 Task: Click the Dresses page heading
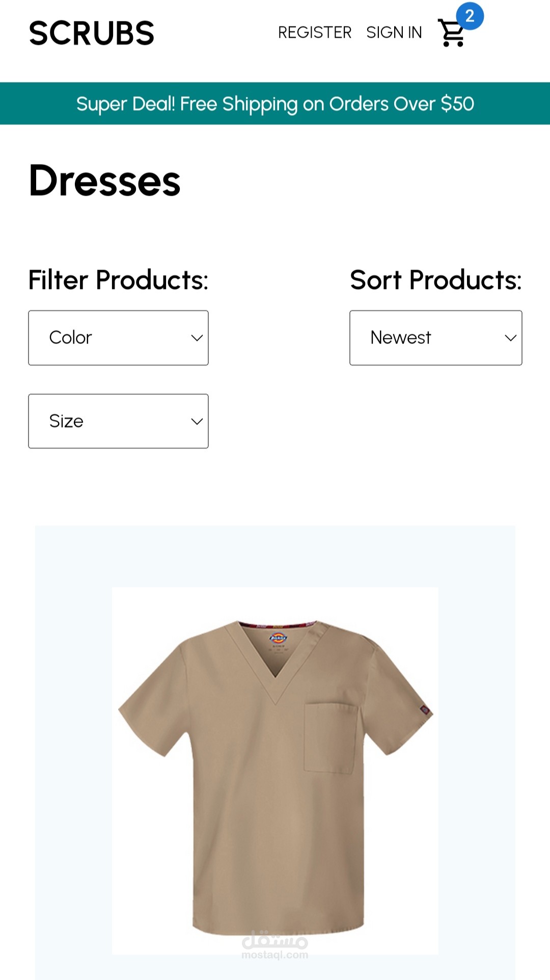[105, 181]
